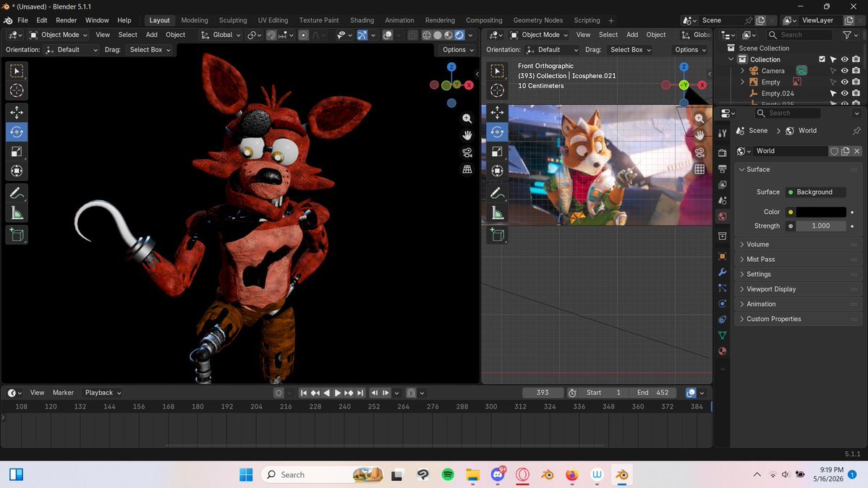Open the Modifiers properties tab
The image size is (868, 488).
coord(722,272)
